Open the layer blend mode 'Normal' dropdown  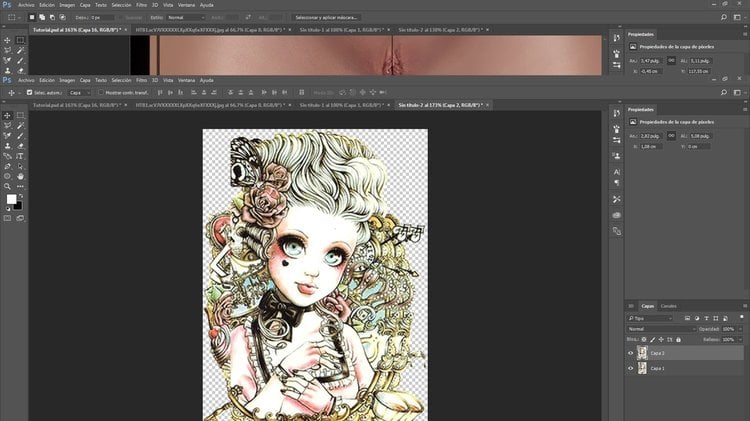click(x=661, y=329)
